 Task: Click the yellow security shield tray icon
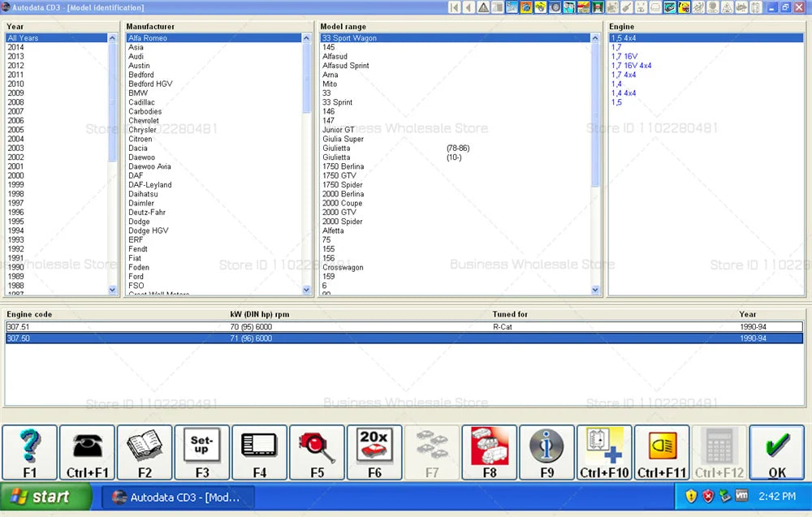pos(691,496)
